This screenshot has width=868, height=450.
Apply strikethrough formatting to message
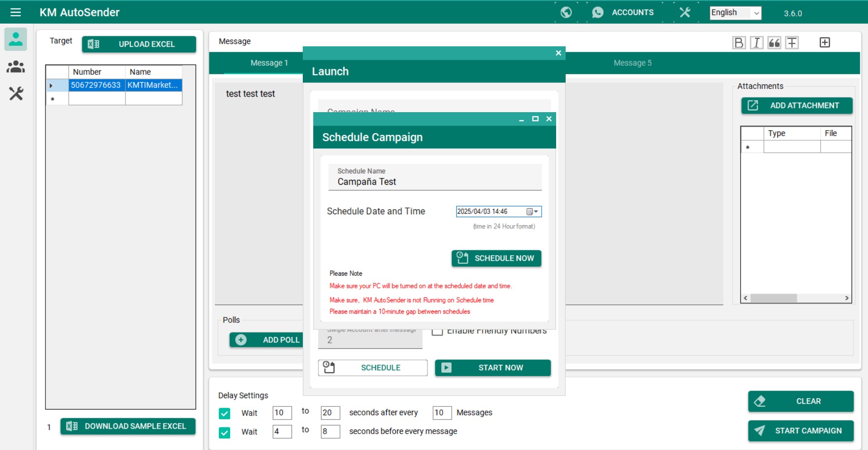point(792,43)
